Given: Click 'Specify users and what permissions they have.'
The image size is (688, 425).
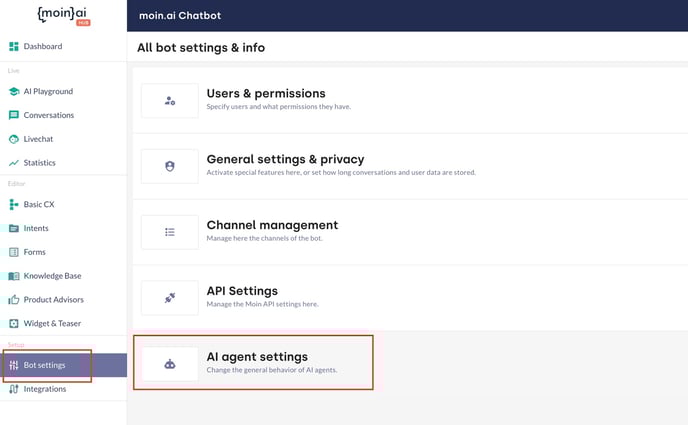Looking at the screenshot, I should click(x=279, y=107).
